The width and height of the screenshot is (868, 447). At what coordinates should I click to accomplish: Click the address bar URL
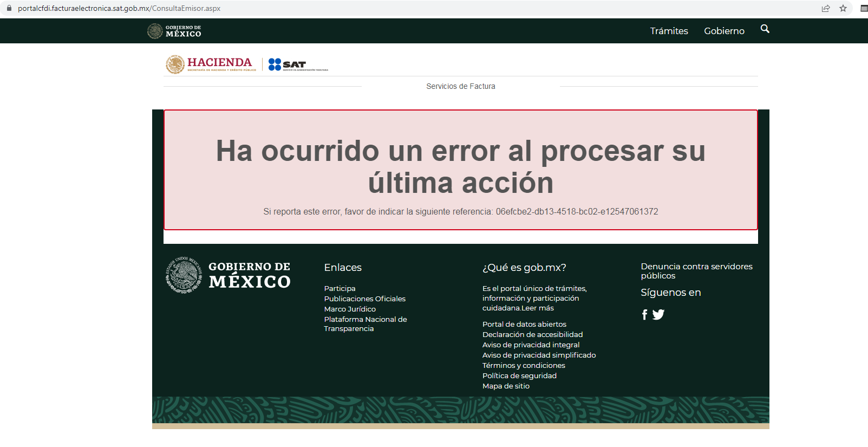tap(119, 8)
